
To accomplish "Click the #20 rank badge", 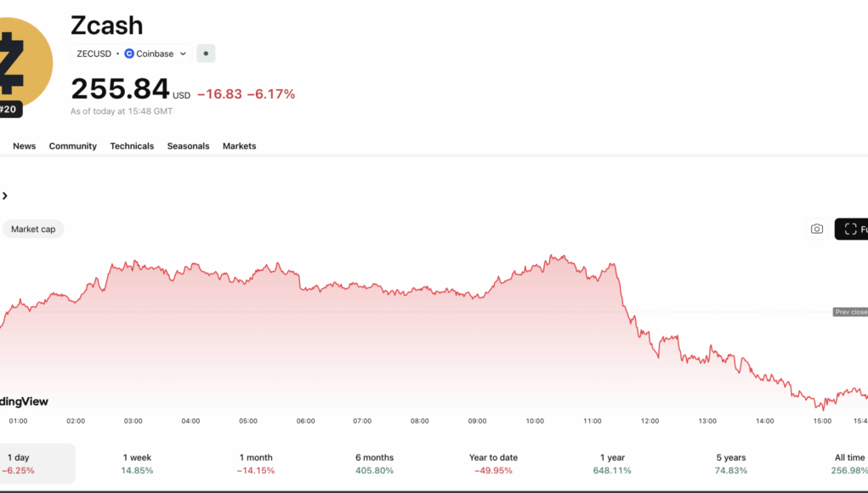I will [x=9, y=110].
